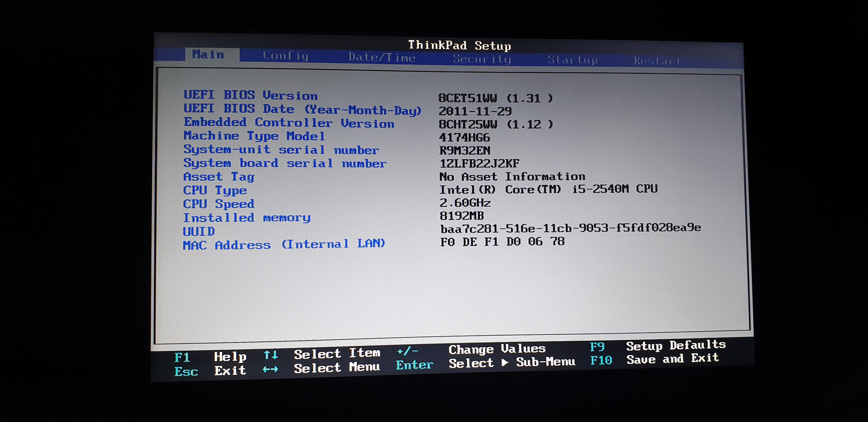Select the Asset Tag label

coord(219,177)
